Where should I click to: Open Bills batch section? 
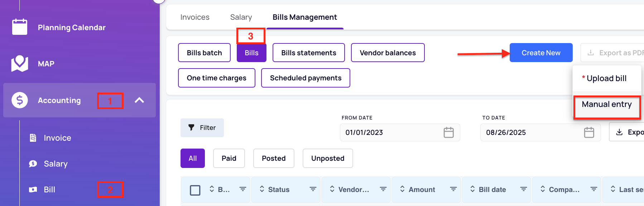point(204,53)
